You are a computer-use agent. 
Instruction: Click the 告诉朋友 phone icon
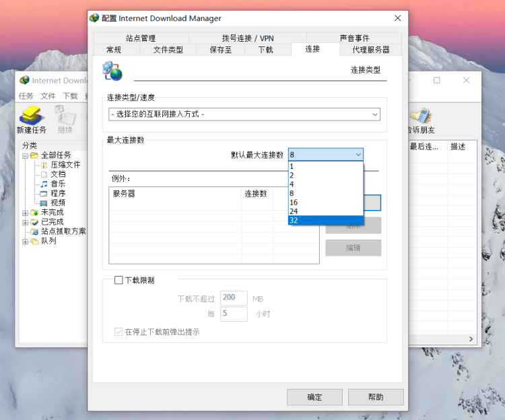421,116
